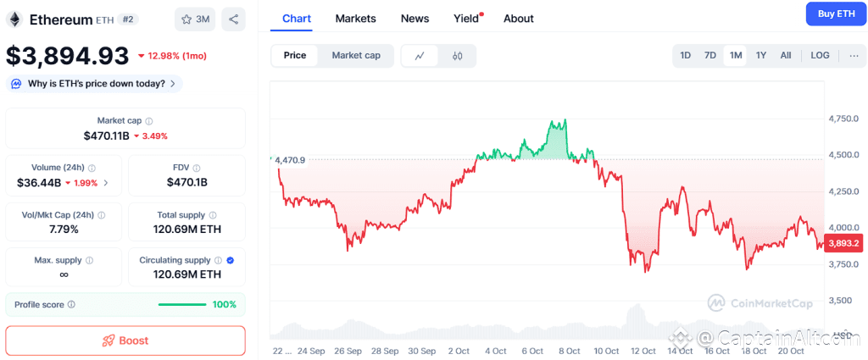The height and width of the screenshot is (360, 868).
Task: Open the Markets tab
Action: [x=355, y=19]
